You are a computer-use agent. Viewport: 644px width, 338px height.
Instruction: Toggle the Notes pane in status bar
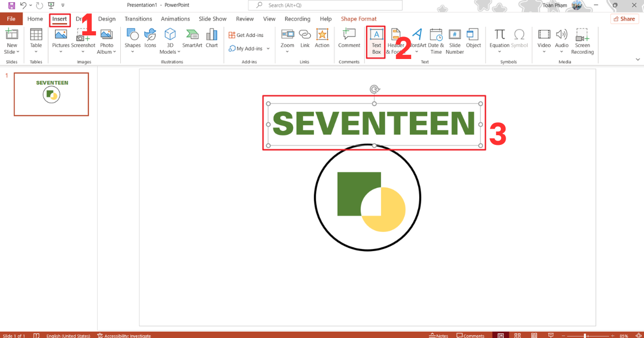coord(439,335)
